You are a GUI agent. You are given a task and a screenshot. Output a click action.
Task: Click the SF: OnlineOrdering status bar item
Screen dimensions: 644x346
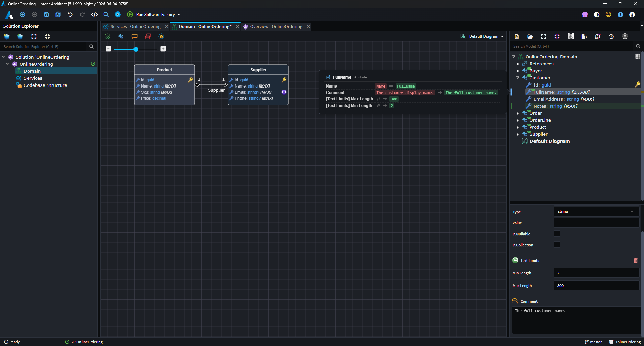(84, 342)
